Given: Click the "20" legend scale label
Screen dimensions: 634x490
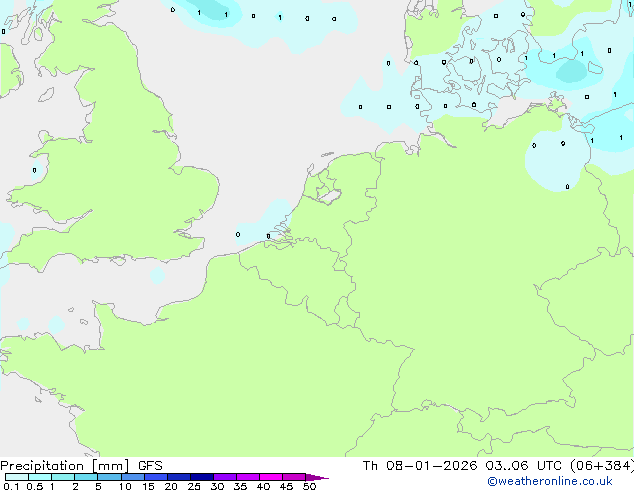Looking at the screenshot, I should [171, 486].
